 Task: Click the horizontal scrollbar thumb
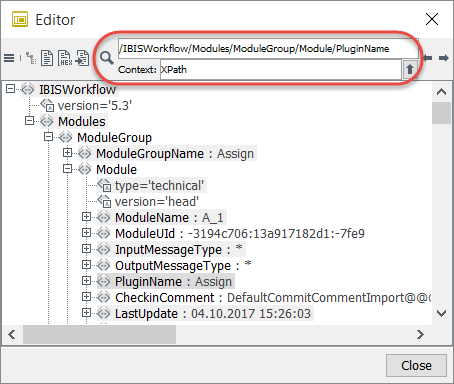pyautogui.click(x=99, y=334)
